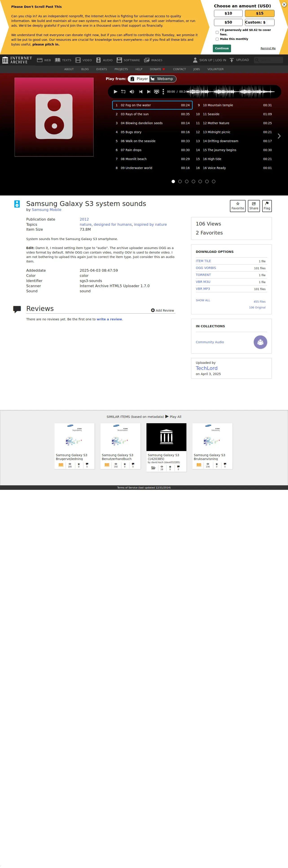The image size is (288, 868).
Task: Enable Make this monthly checkbox
Action: pos(217,39)
